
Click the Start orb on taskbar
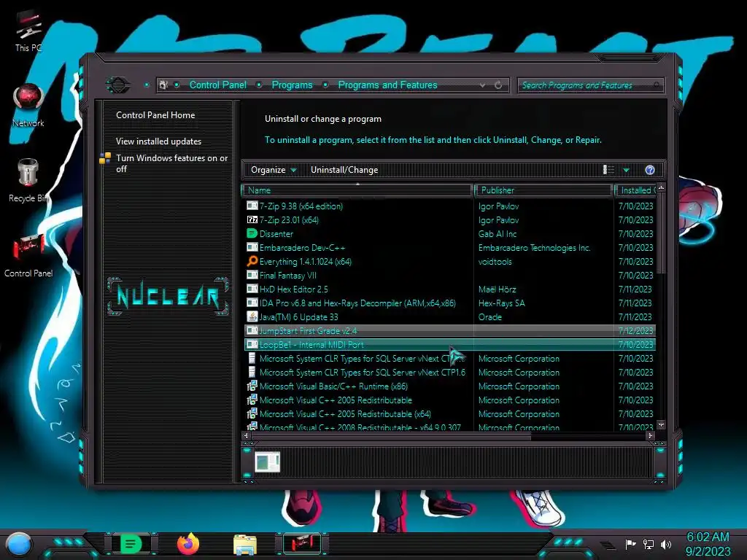tap(19, 544)
